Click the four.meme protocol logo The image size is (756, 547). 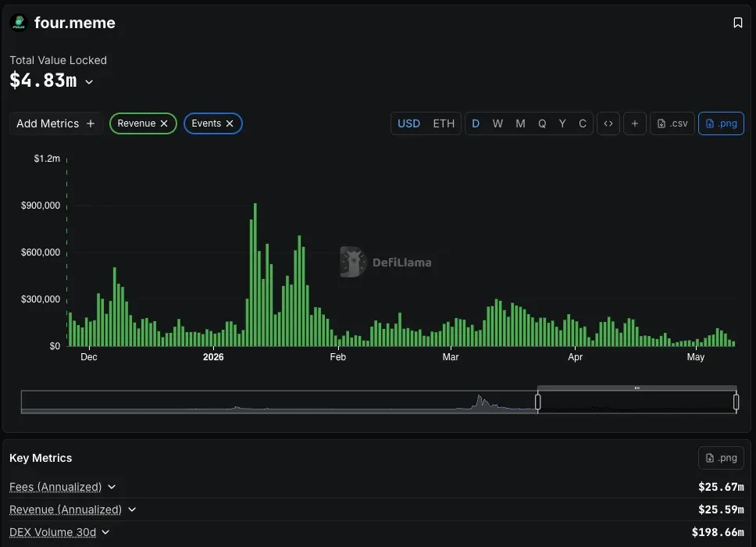tap(19, 23)
